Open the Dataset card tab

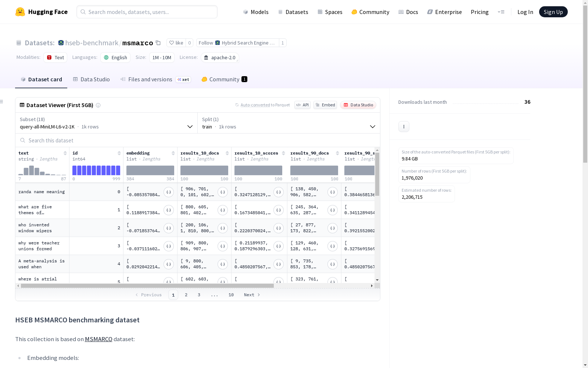coord(41,79)
